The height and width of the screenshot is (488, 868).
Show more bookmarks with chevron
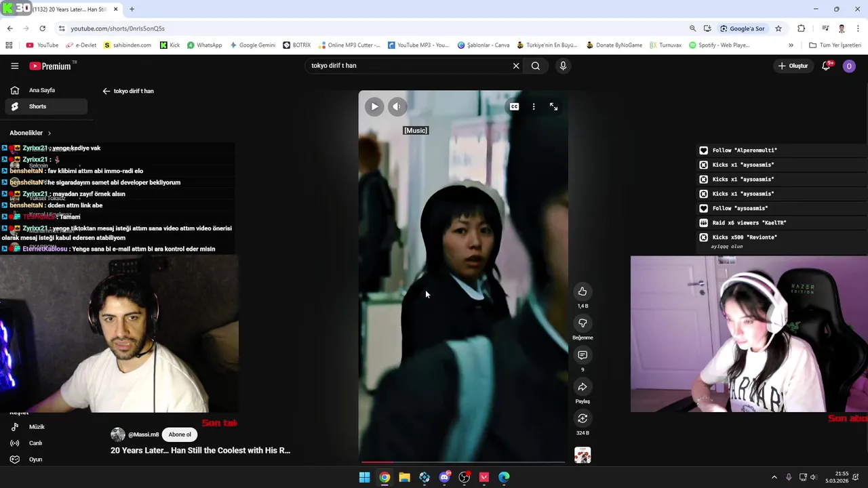(x=791, y=45)
